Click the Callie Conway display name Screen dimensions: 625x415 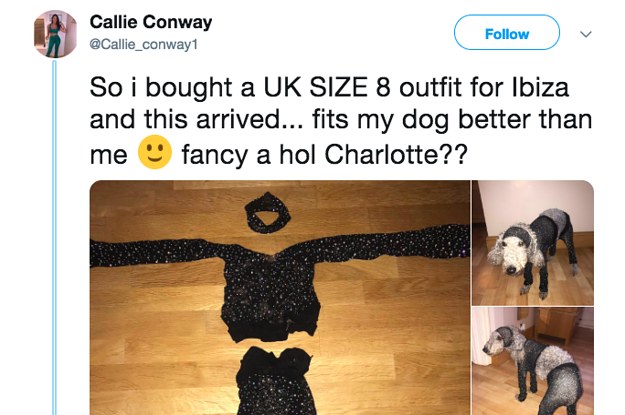(x=151, y=22)
